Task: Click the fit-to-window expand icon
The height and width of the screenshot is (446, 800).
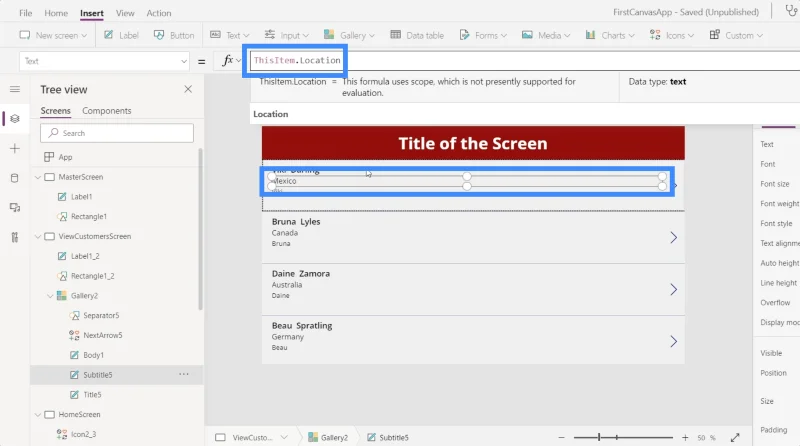Action: 735,437
